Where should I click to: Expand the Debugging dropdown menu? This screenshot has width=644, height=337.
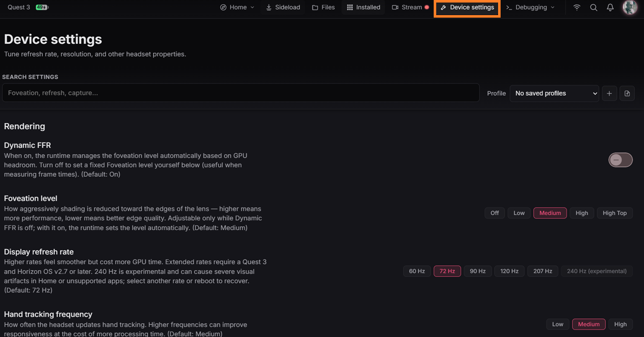click(x=531, y=8)
